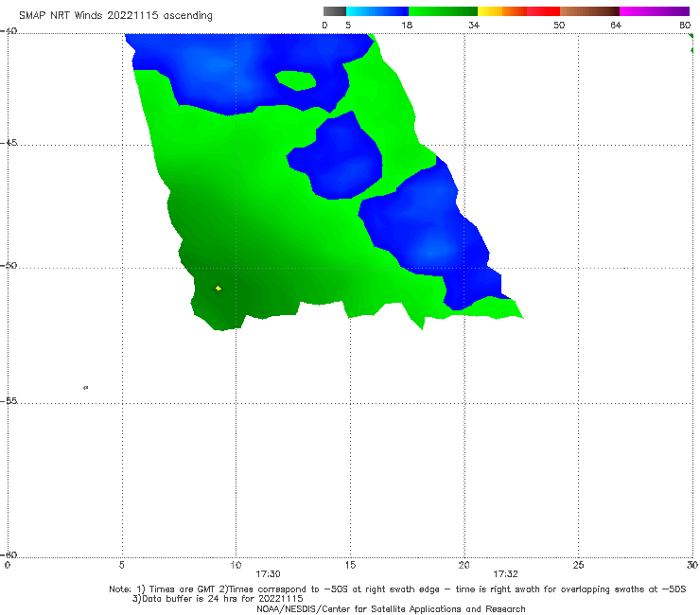Viewport: 700px width, 615px height.
Task: Click the note line 'Times are GMT'
Action: point(182,589)
